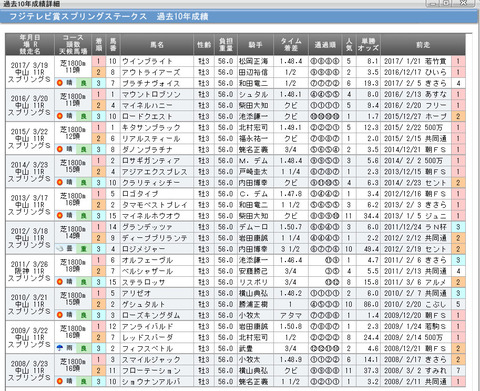The height and width of the screenshot is (391, 480).
Task: Click the sunny weather icon in 2008/3/23 row
Action: tap(60, 381)
